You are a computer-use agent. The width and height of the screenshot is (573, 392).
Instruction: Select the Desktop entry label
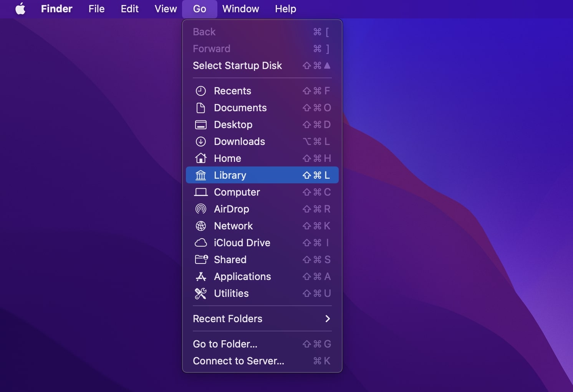[x=233, y=125]
